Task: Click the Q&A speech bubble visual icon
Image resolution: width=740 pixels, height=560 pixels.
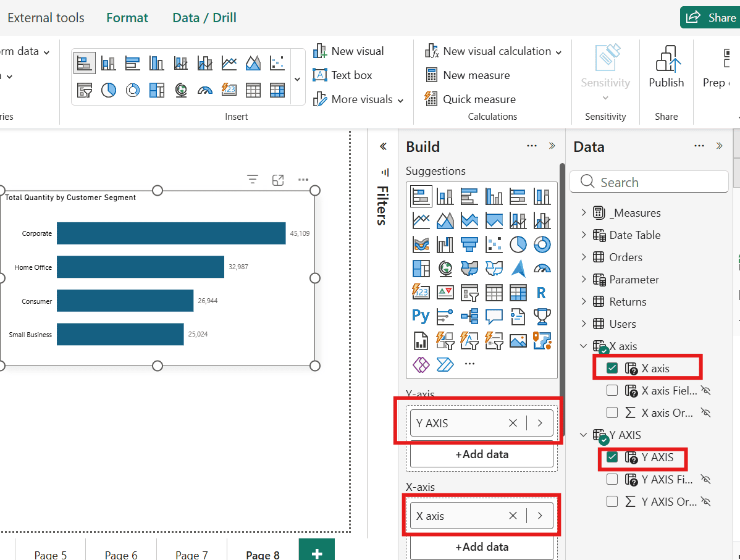Action: click(x=494, y=316)
